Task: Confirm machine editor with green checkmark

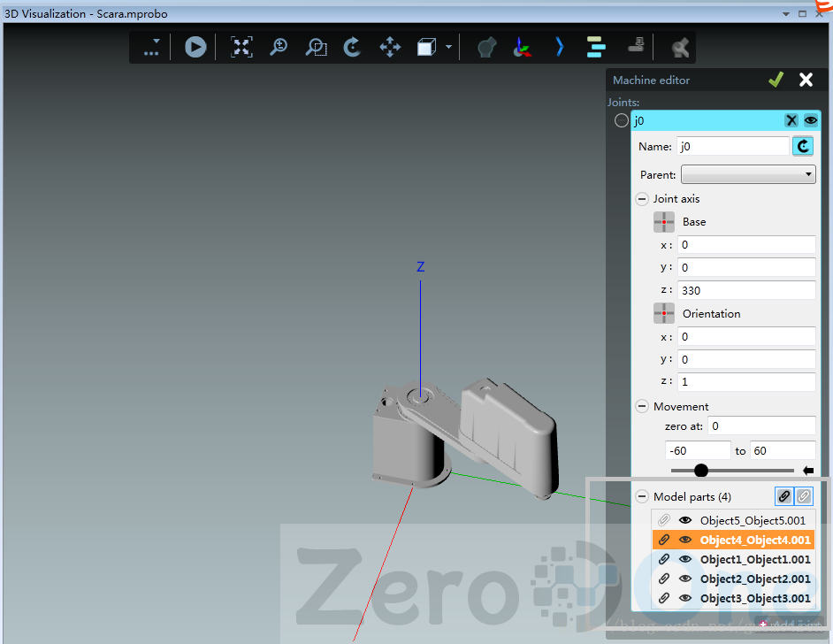Action: [x=776, y=80]
